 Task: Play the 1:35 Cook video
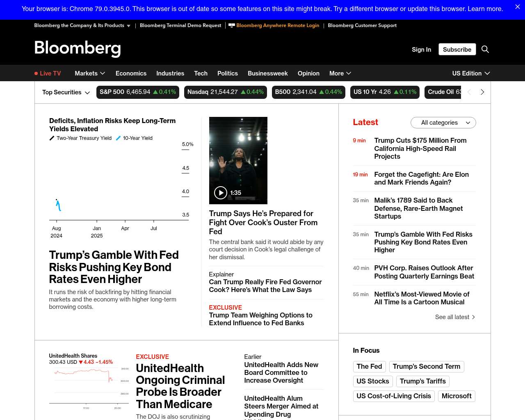tap(221, 192)
